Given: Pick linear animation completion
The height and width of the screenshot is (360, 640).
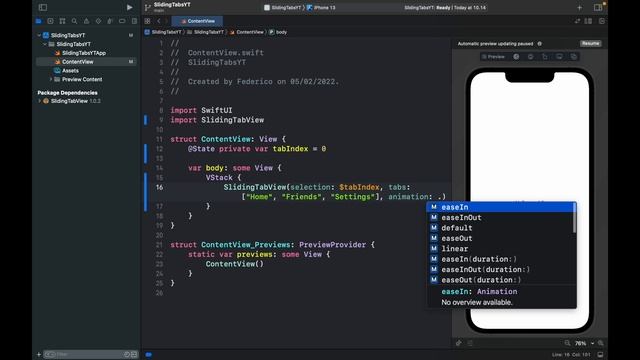Looking at the screenshot, I should [x=500, y=249].
